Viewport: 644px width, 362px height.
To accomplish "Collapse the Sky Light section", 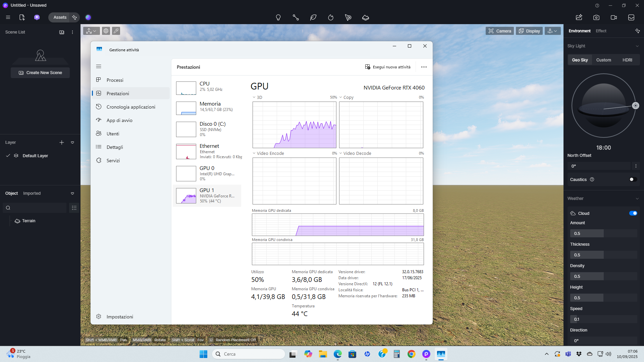I will click(637, 46).
